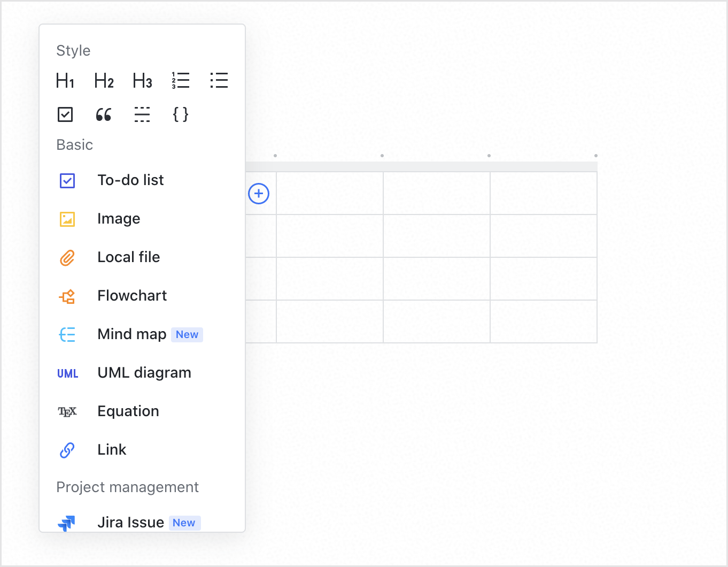Apply Heading 1 style

(x=65, y=81)
